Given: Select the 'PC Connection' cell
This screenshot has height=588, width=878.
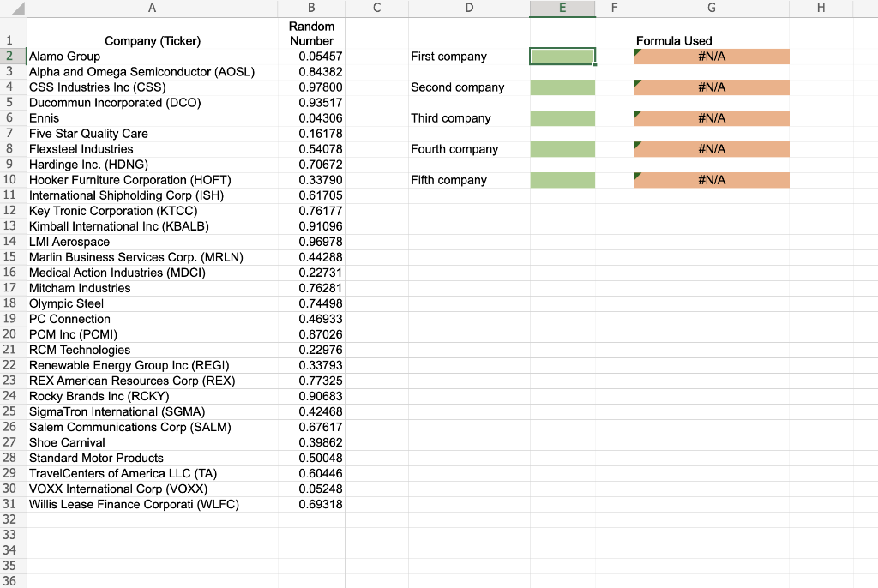Looking at the screenshot, I should 153,319.
